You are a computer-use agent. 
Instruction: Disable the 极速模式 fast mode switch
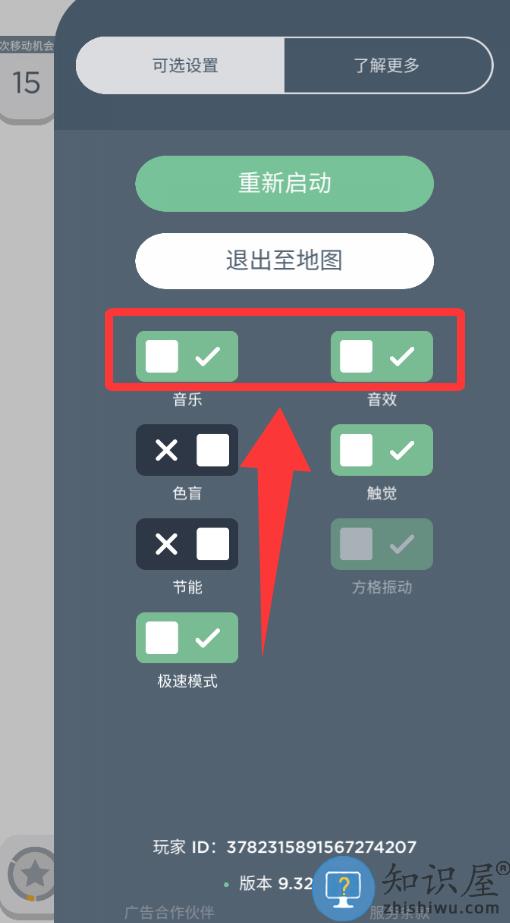coord(187,638)
